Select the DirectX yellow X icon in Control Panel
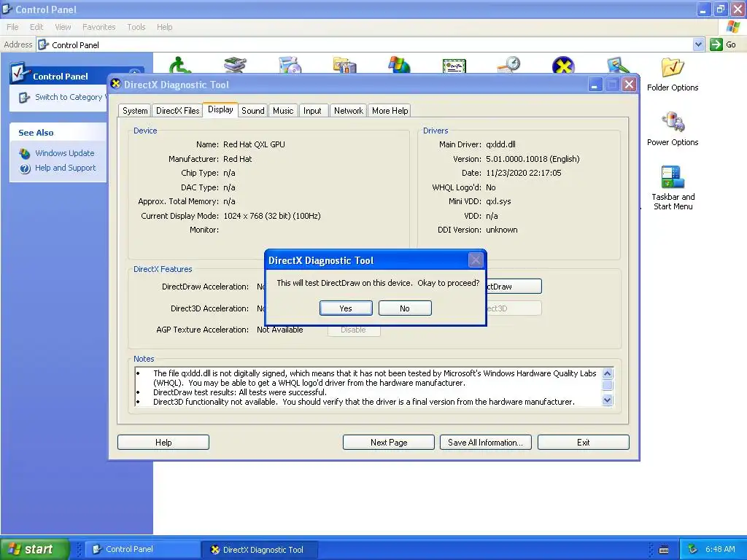This screenshot has width=747, height=560. click(563, 65)
